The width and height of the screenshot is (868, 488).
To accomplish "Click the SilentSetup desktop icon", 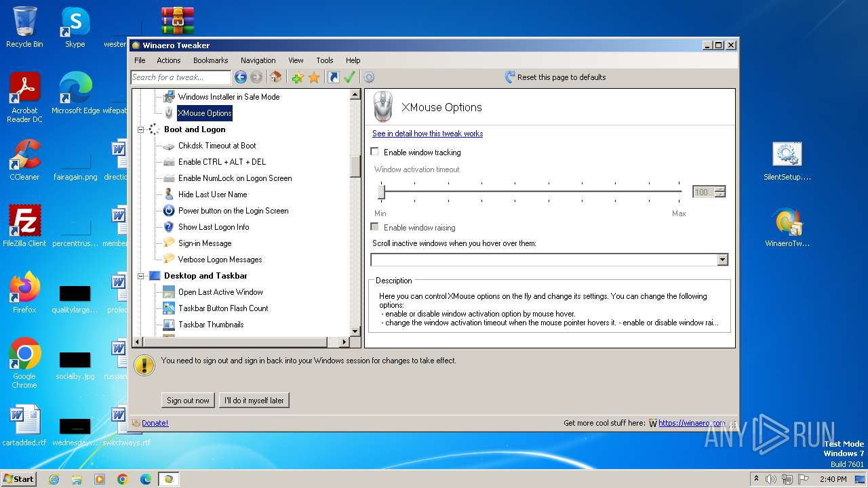I will click(x=787, y=162).
